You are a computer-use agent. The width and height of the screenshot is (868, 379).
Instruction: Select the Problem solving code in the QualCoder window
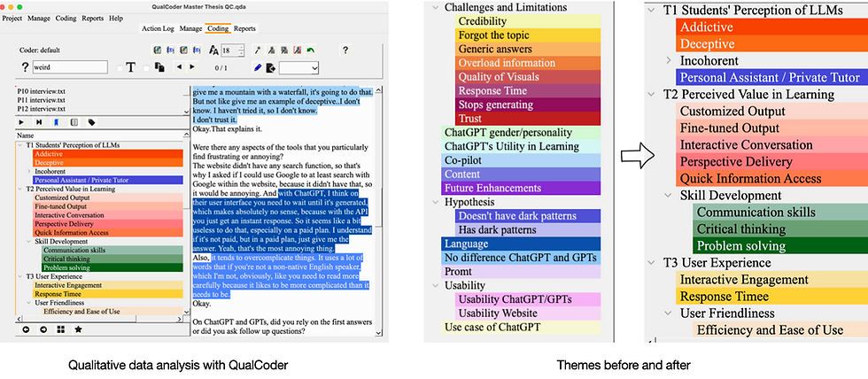click(x=112, y=267)
